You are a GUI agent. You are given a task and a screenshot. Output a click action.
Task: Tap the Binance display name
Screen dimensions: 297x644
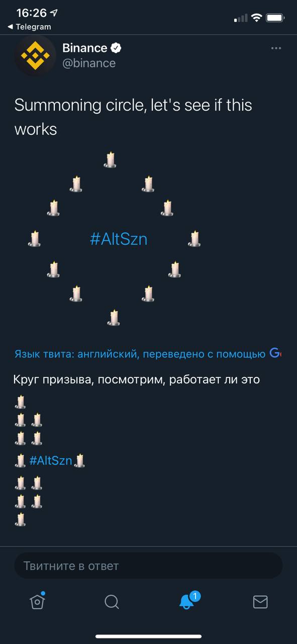tap(84, 48)
